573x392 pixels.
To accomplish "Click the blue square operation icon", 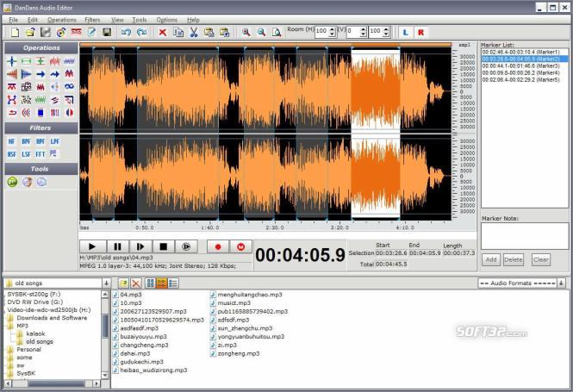I will (x=40, y=113).
